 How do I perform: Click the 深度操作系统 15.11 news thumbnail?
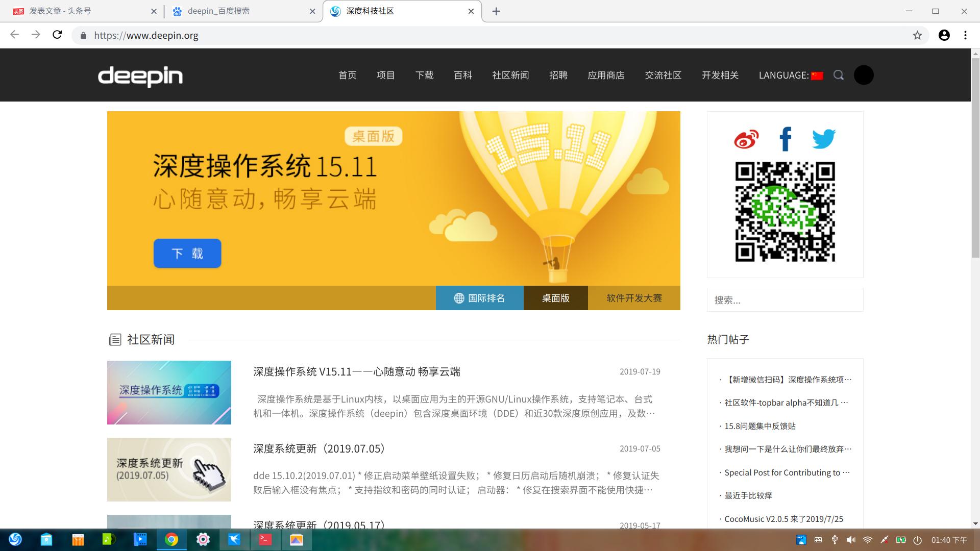pos(169,392)
